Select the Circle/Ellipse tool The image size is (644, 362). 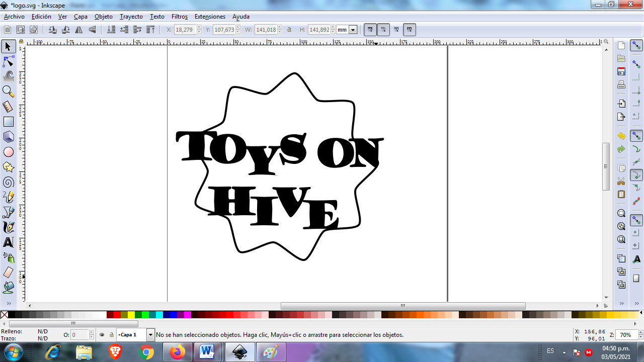coord(8,152)
